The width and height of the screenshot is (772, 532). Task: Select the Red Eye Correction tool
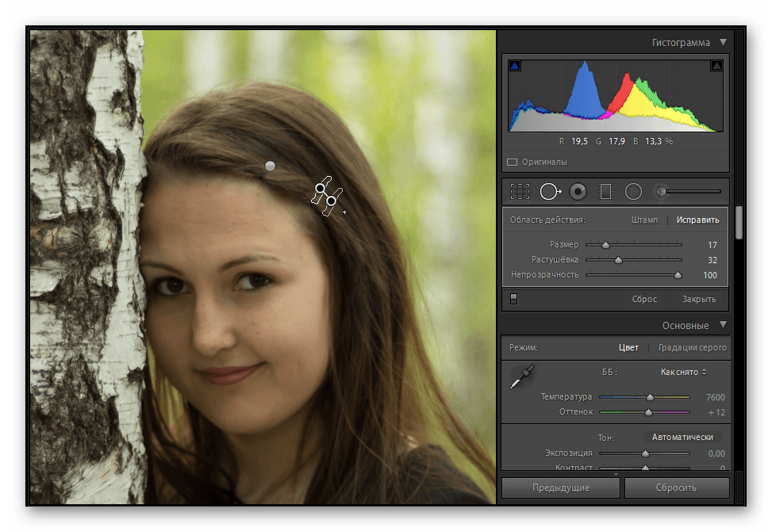[x=578, y=191]
